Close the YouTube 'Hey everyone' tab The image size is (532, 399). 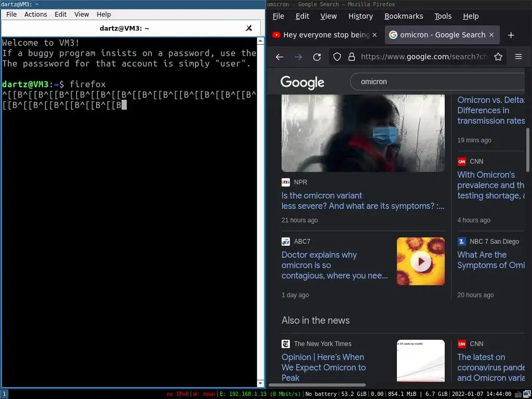point(375,35)
